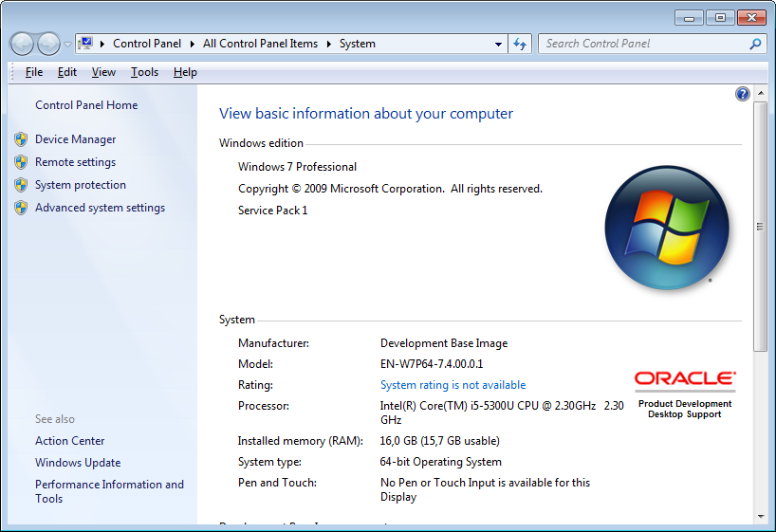Viewport: 776px width, 532px height.
Task: Open help with the blue question mark icon
Action: click(743, 94)
